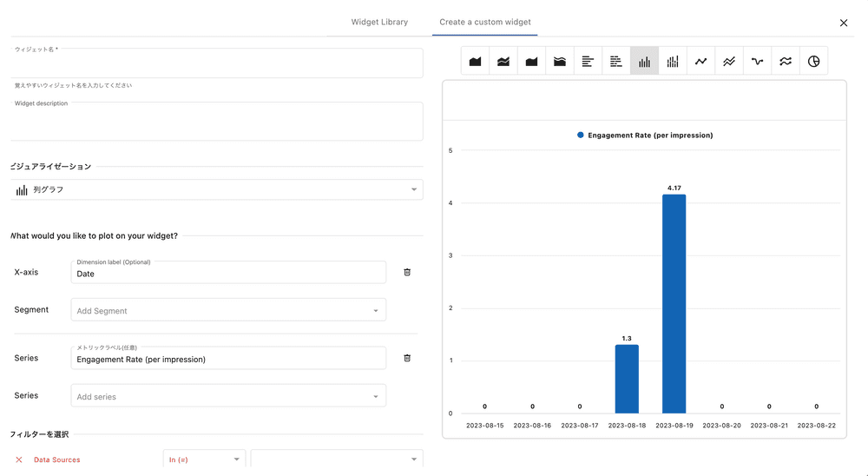Click the 2023-08-21 axis label
The height and width of the screenshot is (476, 868).
click(x=769, y=426)
